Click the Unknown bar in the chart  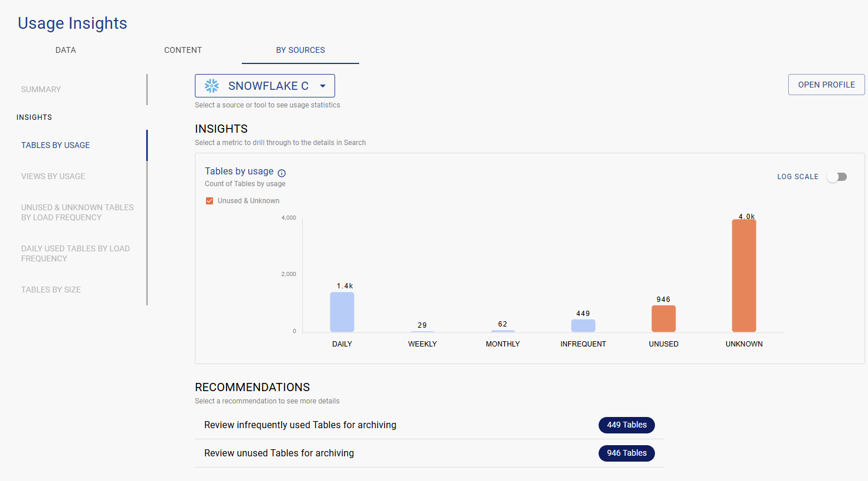point(744,276)
